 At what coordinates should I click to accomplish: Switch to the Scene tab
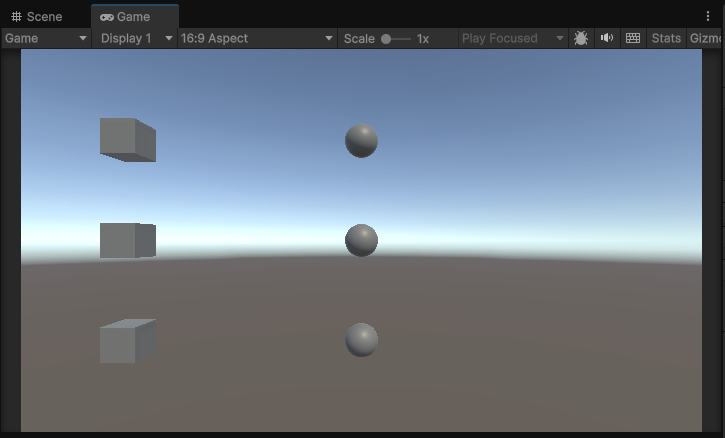point(37,16)
